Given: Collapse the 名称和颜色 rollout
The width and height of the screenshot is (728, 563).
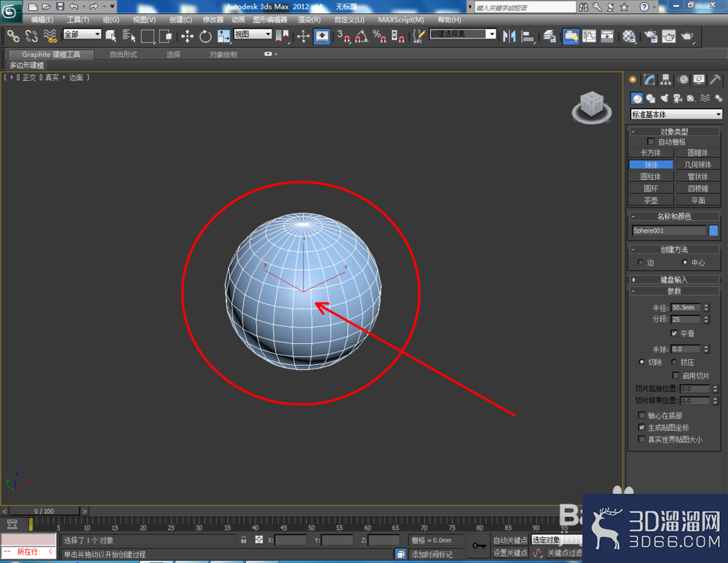Looking at the screenshot, I should click(x=674, y=216).
